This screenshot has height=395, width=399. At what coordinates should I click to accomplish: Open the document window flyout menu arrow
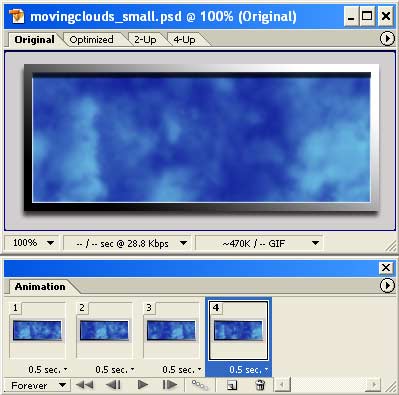(387, 39)
